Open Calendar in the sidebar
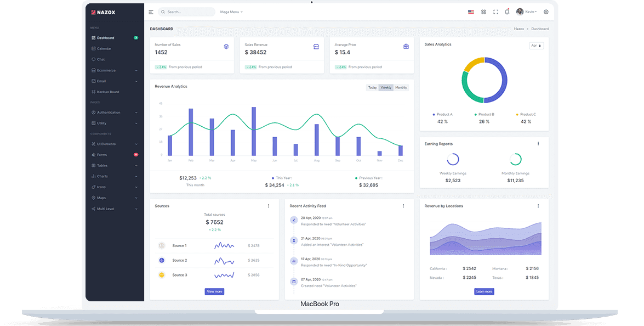644x326 pixels. pos(104,49)
